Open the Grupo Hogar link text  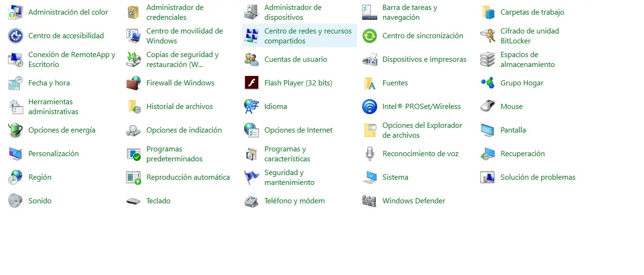click(522, 83)
